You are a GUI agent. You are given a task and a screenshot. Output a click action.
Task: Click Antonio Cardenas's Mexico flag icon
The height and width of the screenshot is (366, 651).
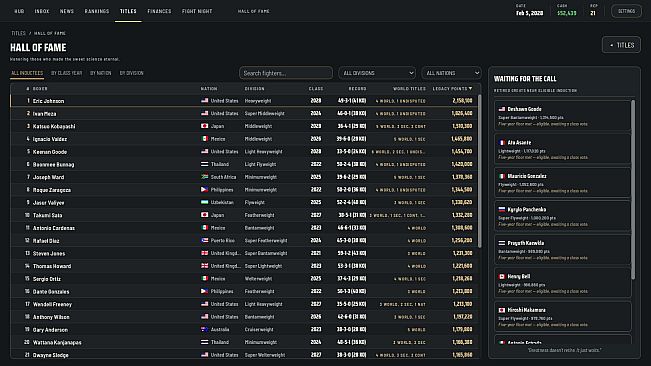205,227
